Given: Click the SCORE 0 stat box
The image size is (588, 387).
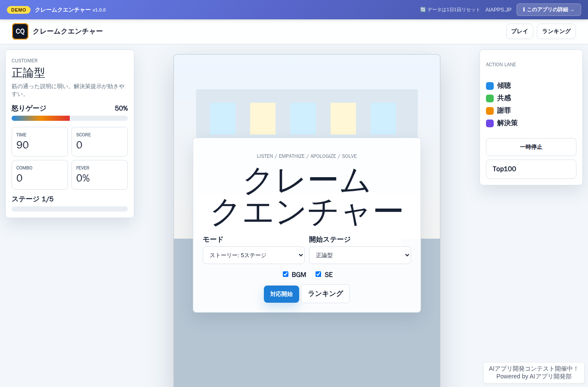Looking at the screenshot, I should [x=99, y=141].
